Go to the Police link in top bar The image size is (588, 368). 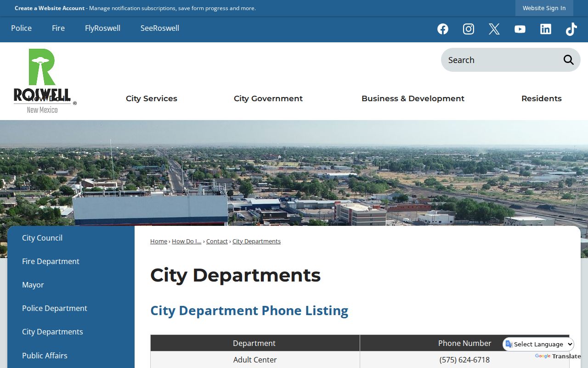pyautogui.click(x=22, y=28)
